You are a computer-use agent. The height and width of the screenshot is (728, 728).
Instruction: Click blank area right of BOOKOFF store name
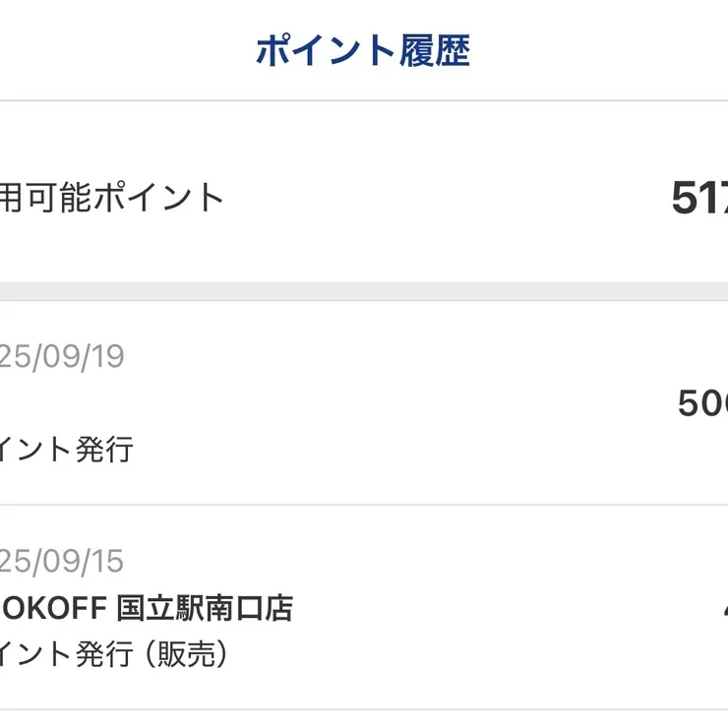(x=492, y=608)
